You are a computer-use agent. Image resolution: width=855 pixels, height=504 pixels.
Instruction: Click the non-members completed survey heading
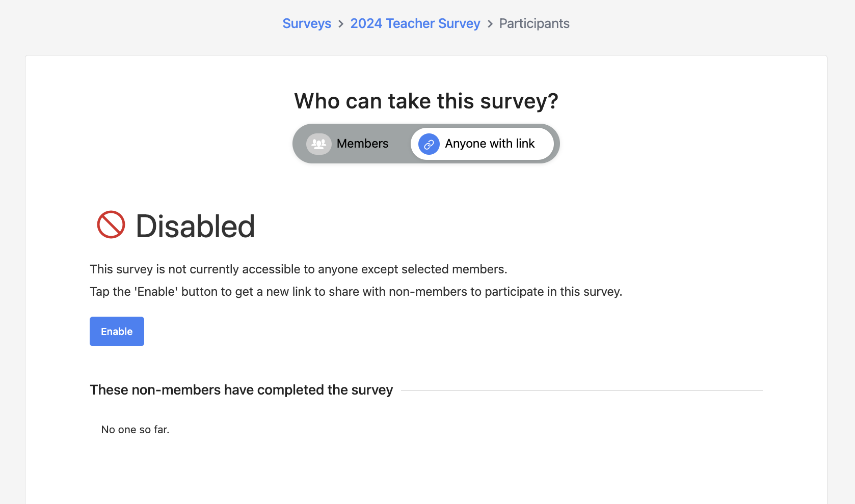[242, 390]
